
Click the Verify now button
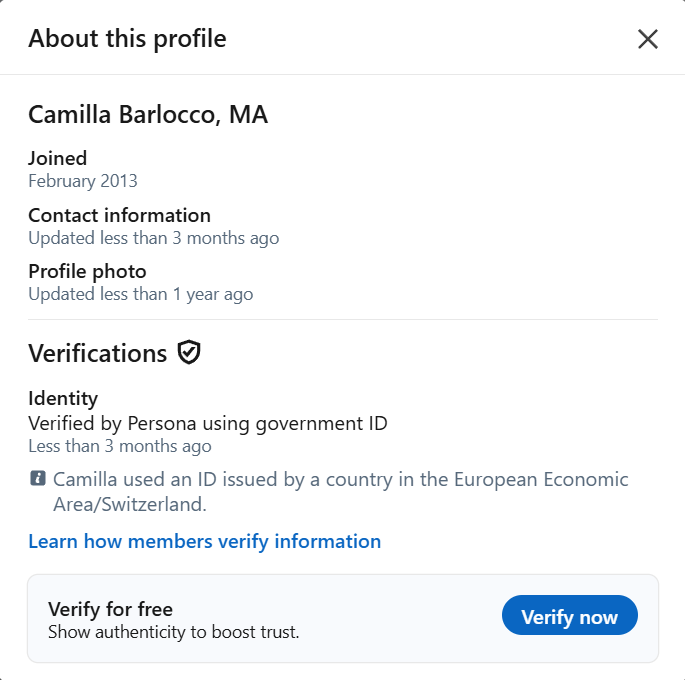tap(570, 615)
